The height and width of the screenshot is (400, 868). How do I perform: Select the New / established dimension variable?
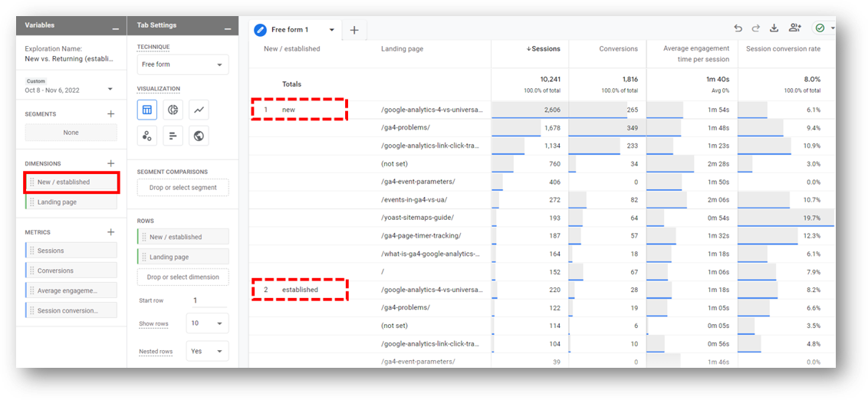pyautogui.click(x=71, y=182)
